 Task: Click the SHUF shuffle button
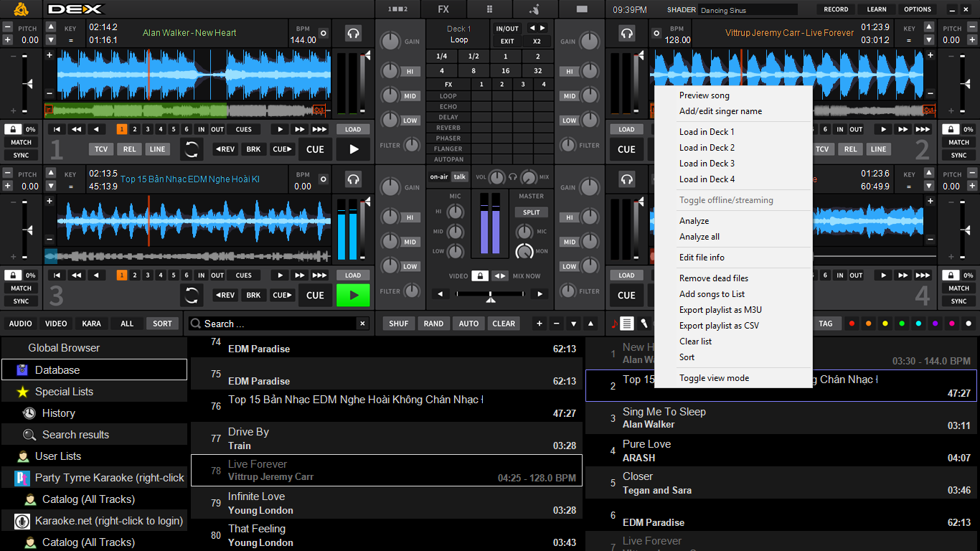[399, 324]
